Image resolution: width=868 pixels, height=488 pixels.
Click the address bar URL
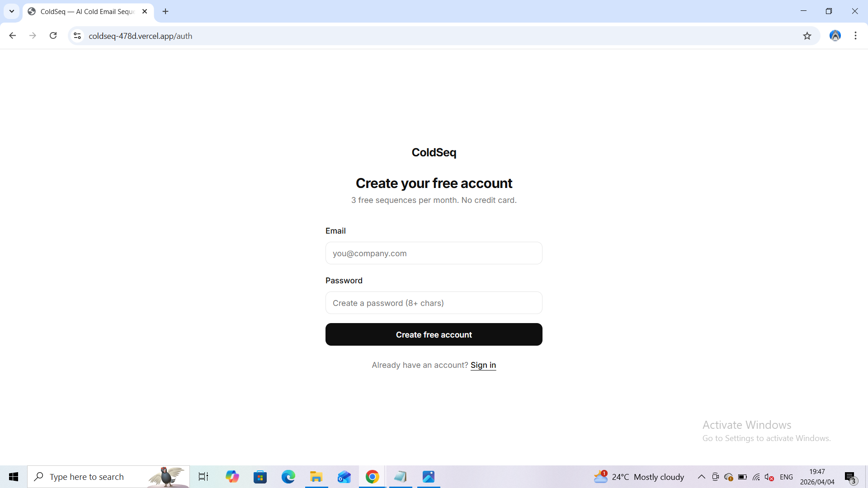[140, 36]
